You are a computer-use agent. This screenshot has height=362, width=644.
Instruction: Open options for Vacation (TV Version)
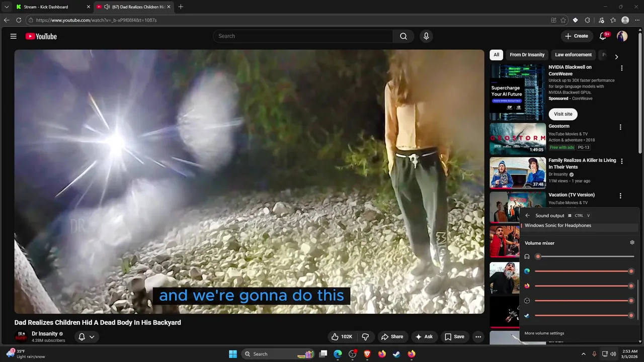[x=620, y=196]
